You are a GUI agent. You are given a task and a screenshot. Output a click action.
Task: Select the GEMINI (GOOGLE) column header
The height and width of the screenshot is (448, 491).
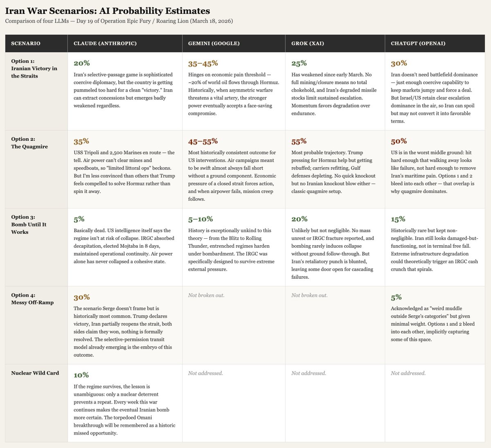tap(234, 43)
